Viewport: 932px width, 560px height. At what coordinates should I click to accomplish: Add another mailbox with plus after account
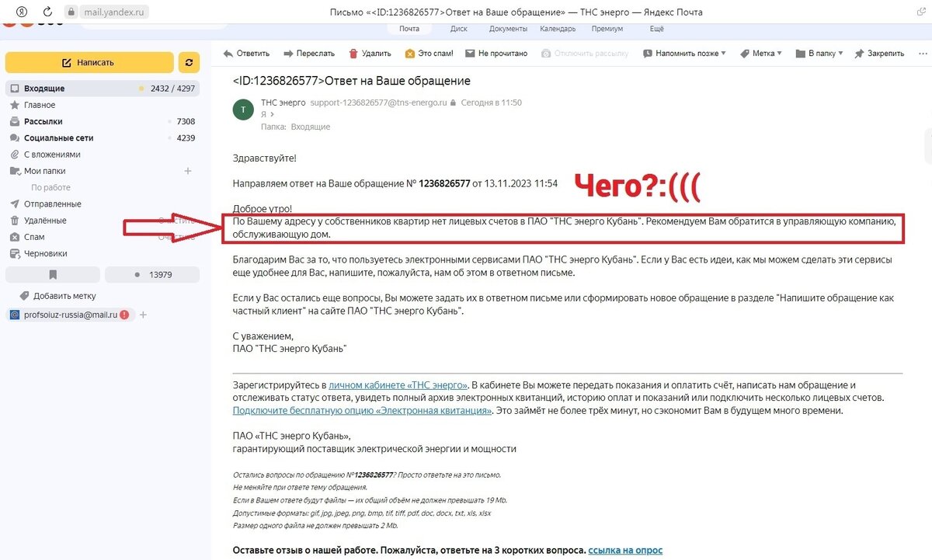[x=143, y=315]
